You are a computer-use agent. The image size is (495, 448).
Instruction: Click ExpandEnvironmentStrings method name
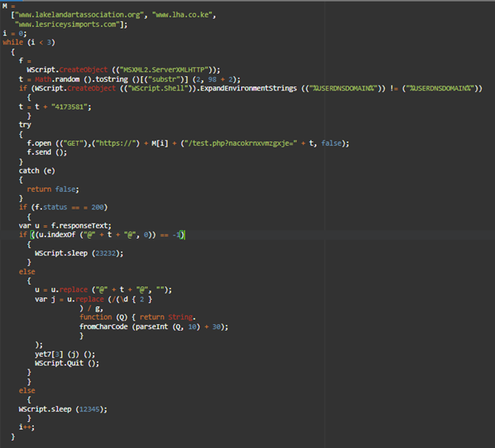248,88
